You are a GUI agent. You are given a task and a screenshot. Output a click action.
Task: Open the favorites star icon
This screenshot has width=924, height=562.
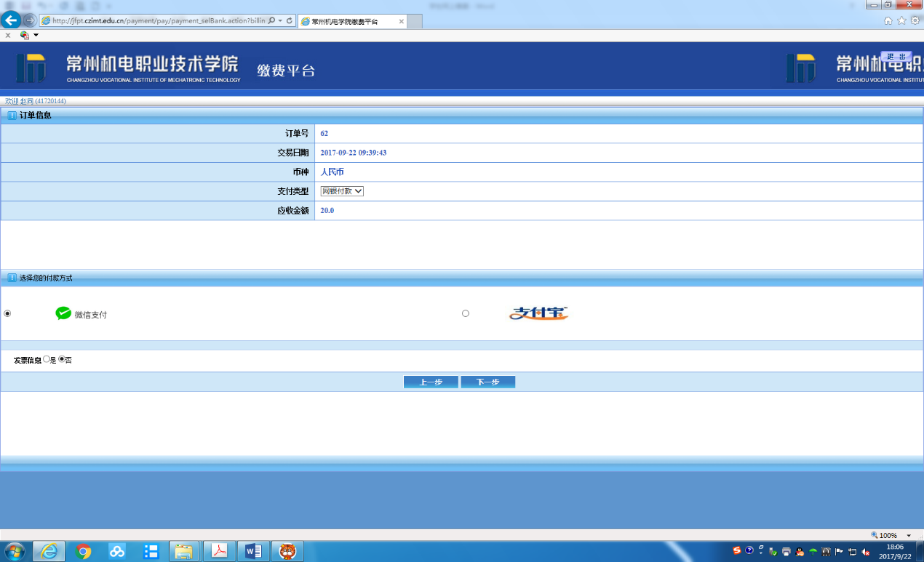[x=902, y=21]
